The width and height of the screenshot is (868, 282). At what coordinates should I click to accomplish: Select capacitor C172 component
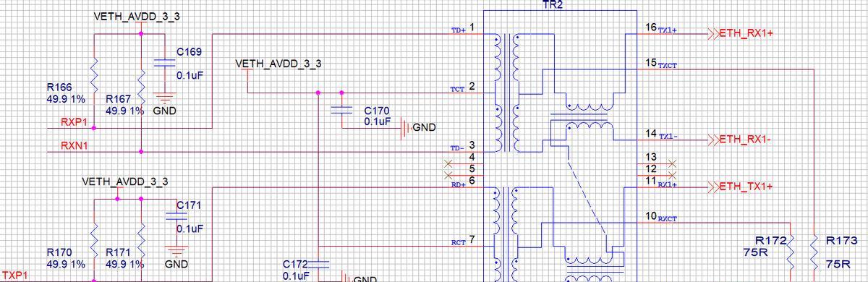318,265
